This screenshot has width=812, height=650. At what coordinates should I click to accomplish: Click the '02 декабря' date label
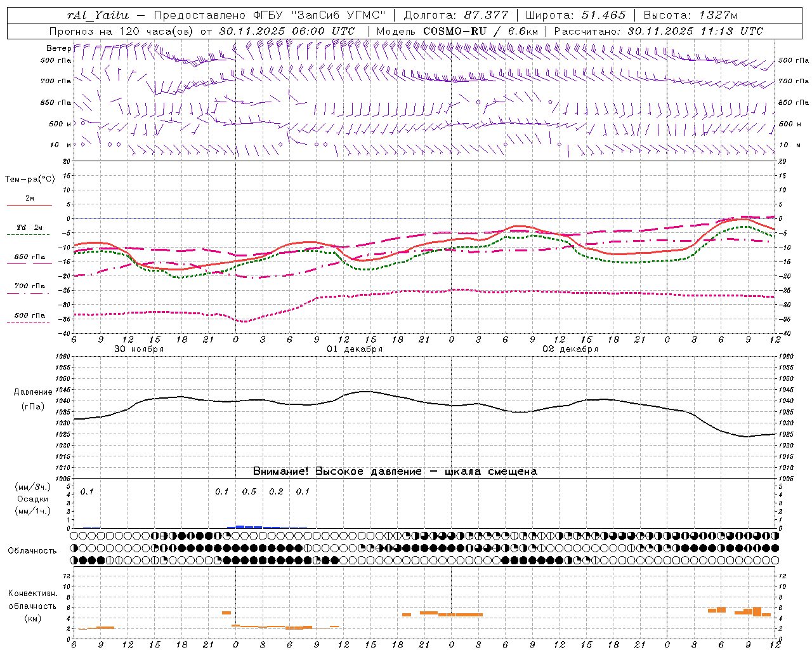click(570, 349)
